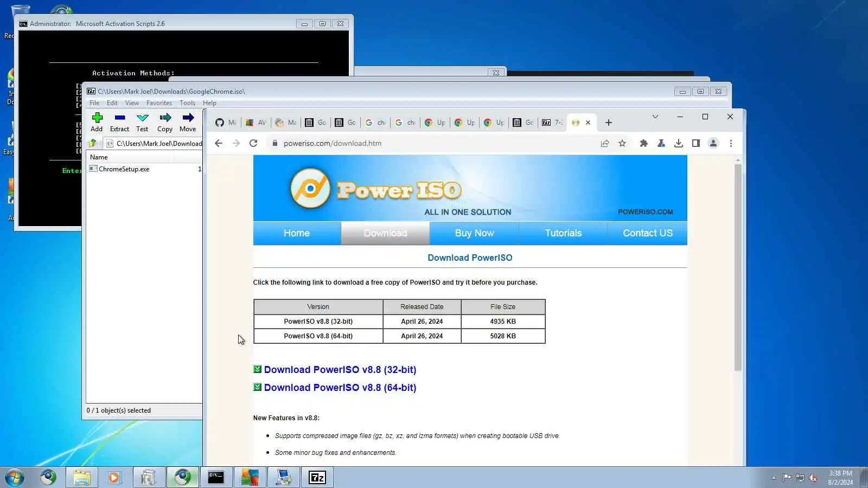The width and height of the screenshot is (868, 488).
Task: Show Chrome downloads tray
Action: (x=679, y=143)
